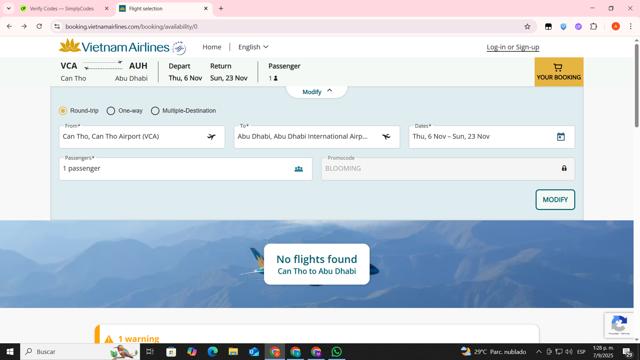
Task: Expand the English language dropdown
Action: pos(253,47)
